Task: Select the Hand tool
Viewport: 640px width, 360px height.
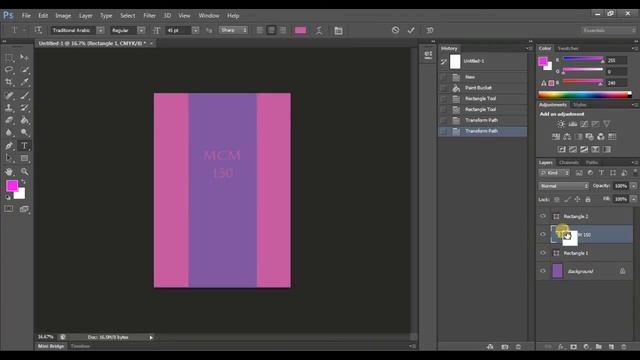Action: pos(9,172)
